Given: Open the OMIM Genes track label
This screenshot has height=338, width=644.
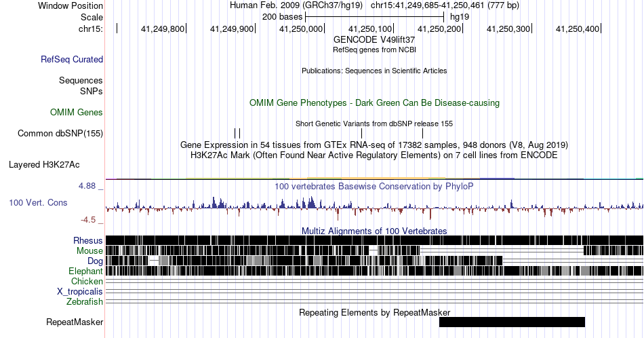Looking at the screenshot, I should pos(77,112).
